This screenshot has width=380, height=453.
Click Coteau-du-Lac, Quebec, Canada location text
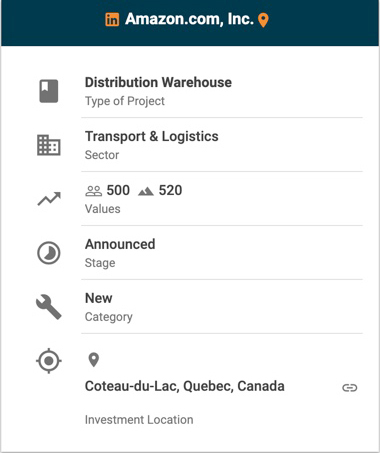pyautogui.click(x=185, y=386)
